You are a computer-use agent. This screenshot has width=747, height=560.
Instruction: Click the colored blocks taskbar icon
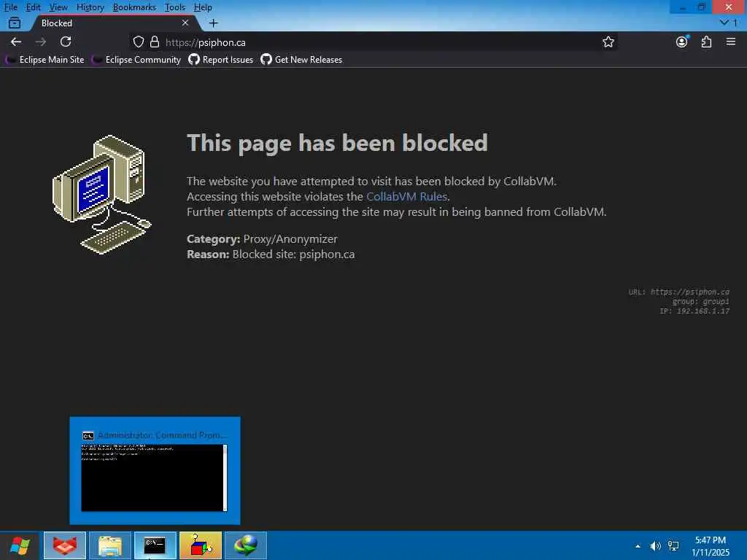coord(201,545)
